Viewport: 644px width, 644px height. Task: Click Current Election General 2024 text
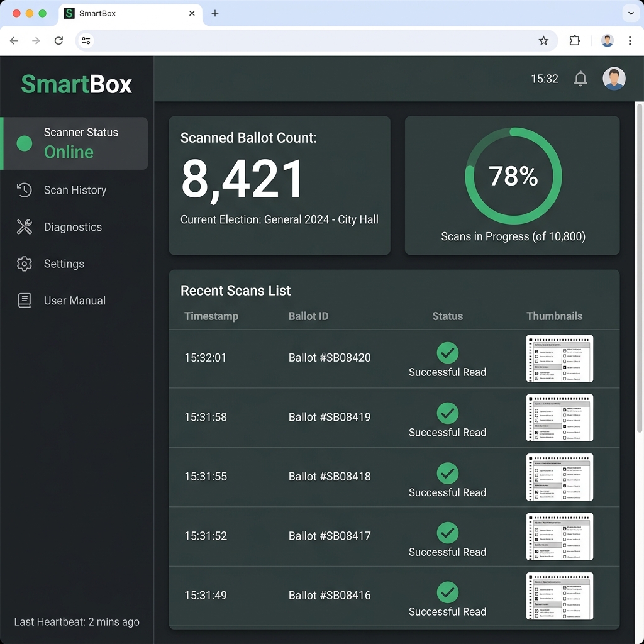pos(279,219)
